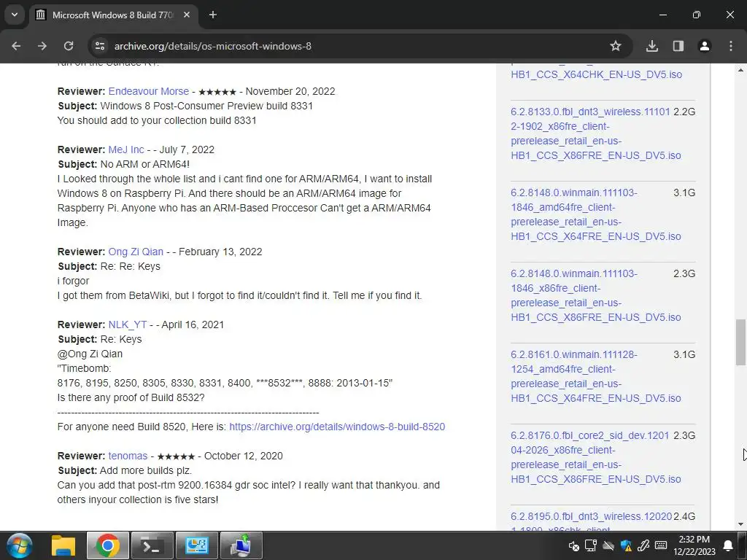The height and width of the screenshot is (560, 747).
Task: Close the Microsoft Windows 8 Build tab
Action: pyautogui.click(x=187, y=15)
